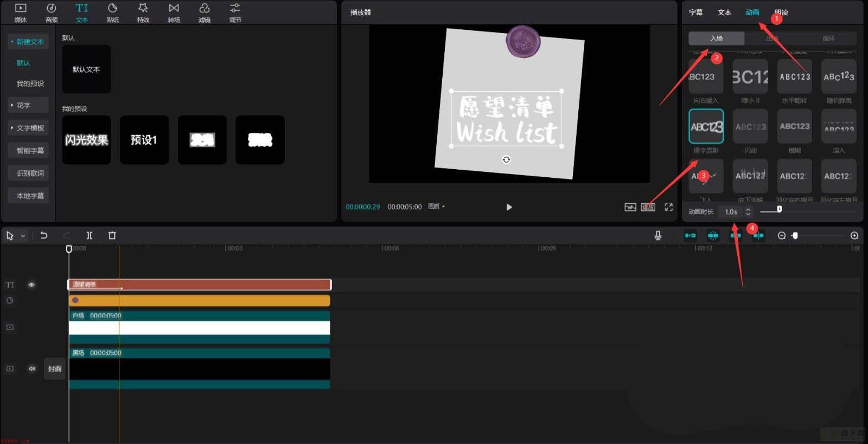
Task: Open the 贴纸 stickers panel
Action: (x=113, y=12)
